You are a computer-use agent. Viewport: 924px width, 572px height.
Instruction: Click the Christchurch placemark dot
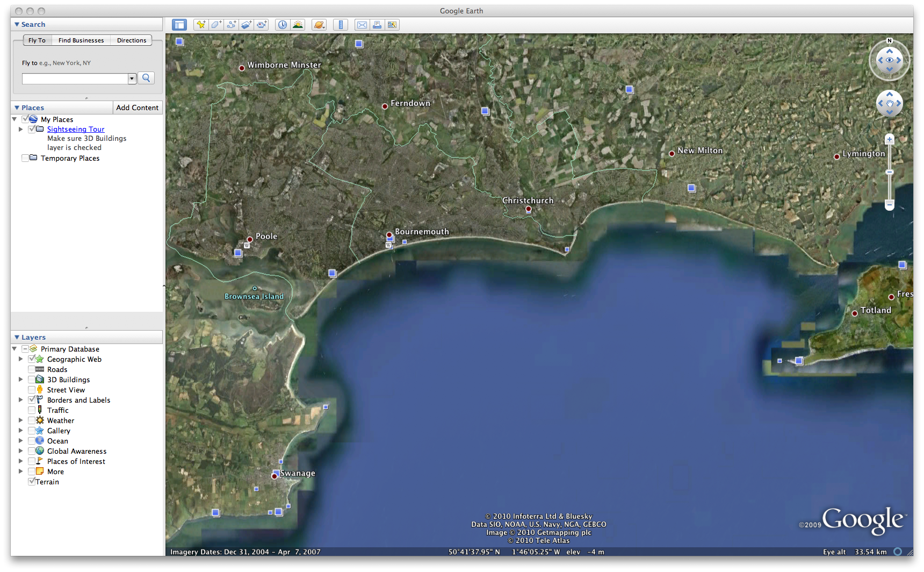coord(528,209)
